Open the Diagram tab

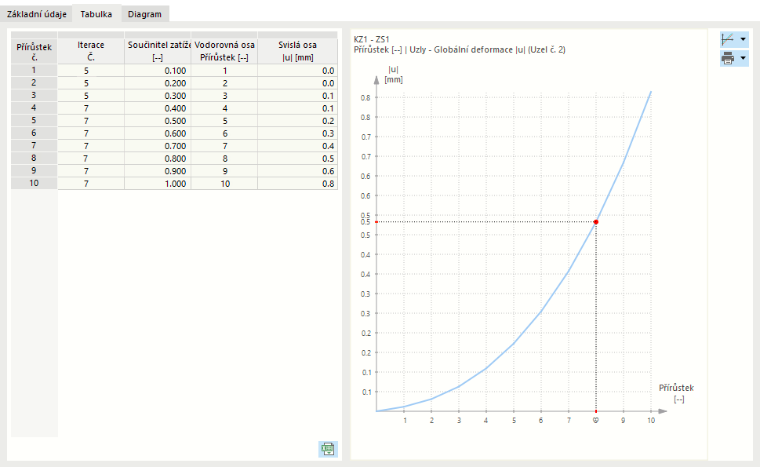pos(144,14)
